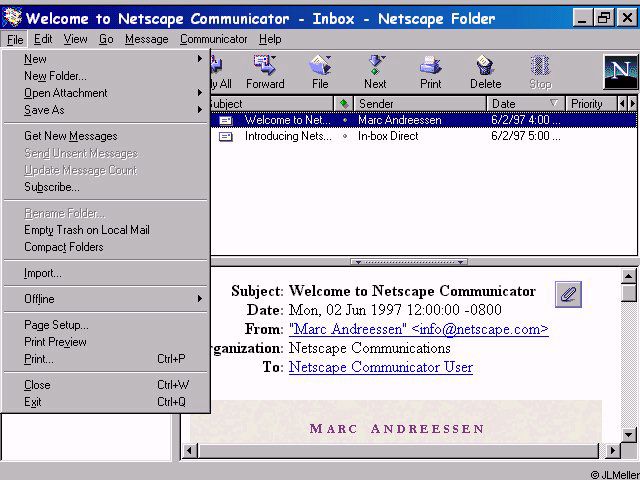Sort by the Sender column header
The image size is (640, 480).
420,104
